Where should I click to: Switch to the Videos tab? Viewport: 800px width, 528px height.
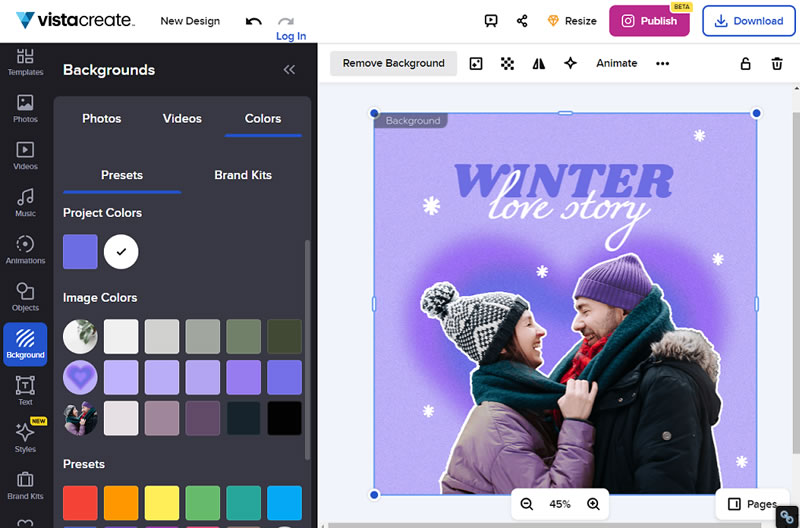[x=182, y=118]
